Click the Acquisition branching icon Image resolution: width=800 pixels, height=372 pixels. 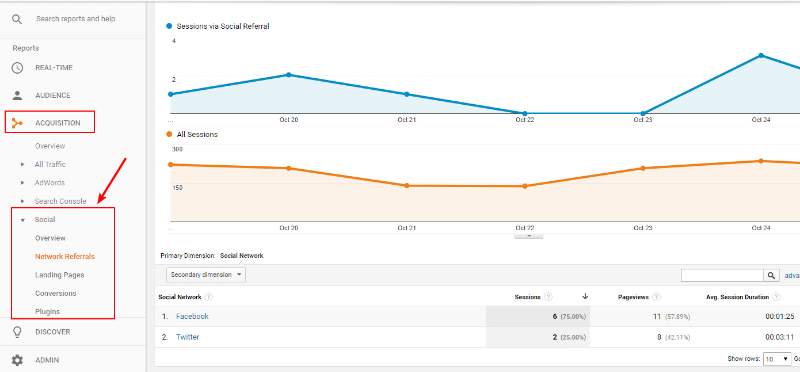click(x=17, y=123)
